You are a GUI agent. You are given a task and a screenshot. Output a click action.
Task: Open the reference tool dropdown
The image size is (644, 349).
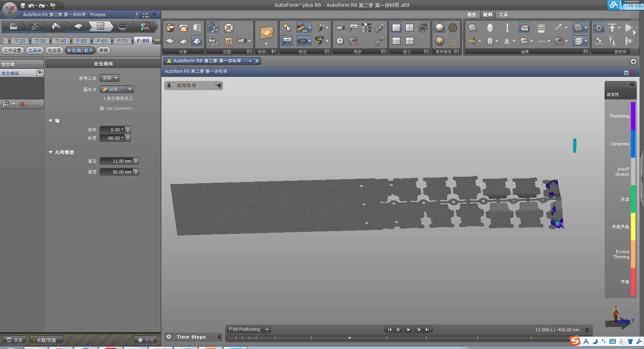[x=109, y=78]
